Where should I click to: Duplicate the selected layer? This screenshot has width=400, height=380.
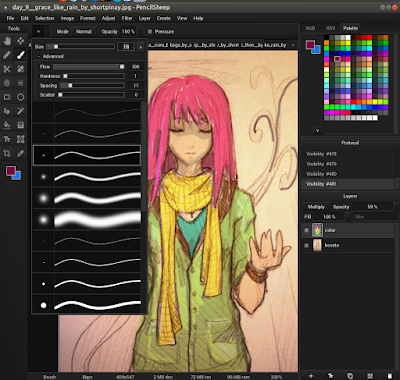click(350, 376)
